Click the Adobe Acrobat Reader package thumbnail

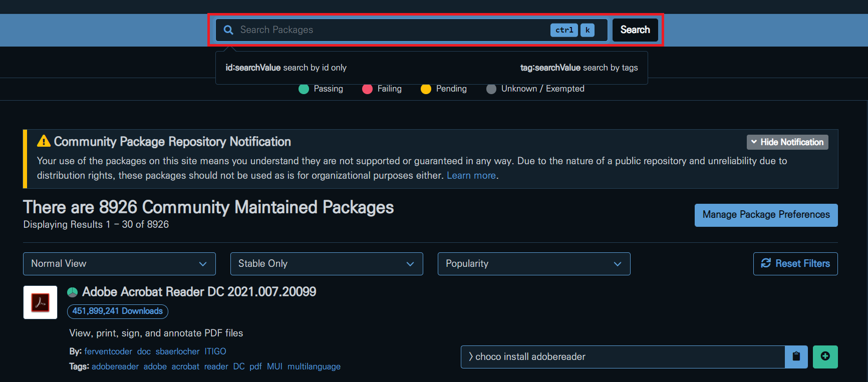(40, 302)
